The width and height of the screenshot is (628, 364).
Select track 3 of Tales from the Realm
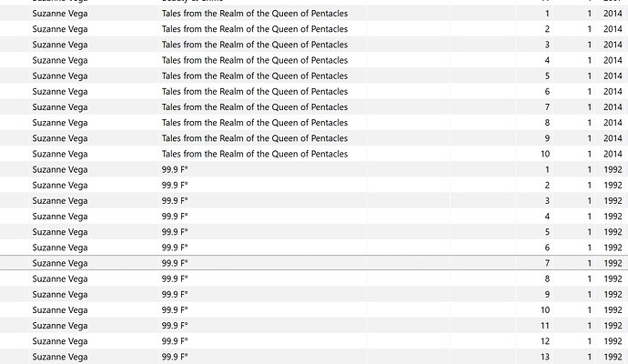[314, 45]
